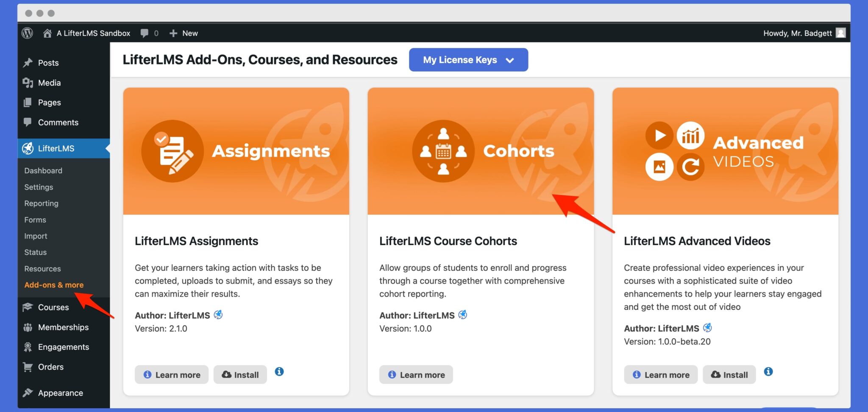Install the LifterLMS Assignments add-on
Screen dimensions: 868x412
coord(240,374)
